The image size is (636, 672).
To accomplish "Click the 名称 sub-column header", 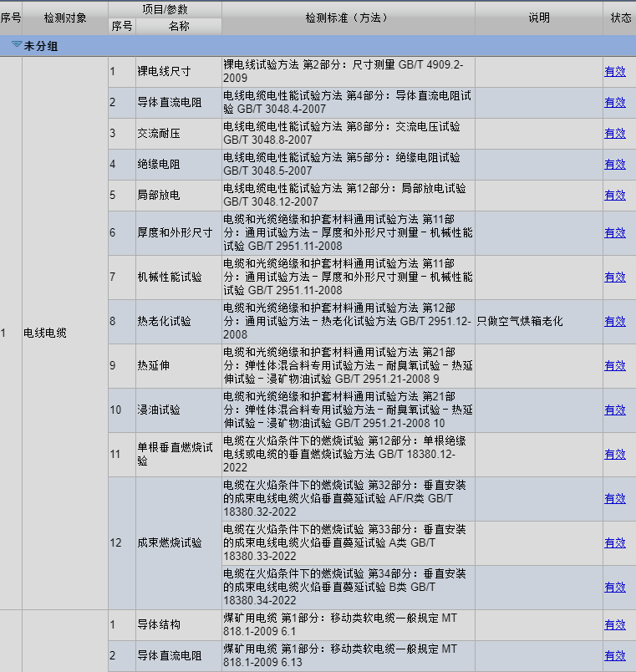I will tap(179, 26).
